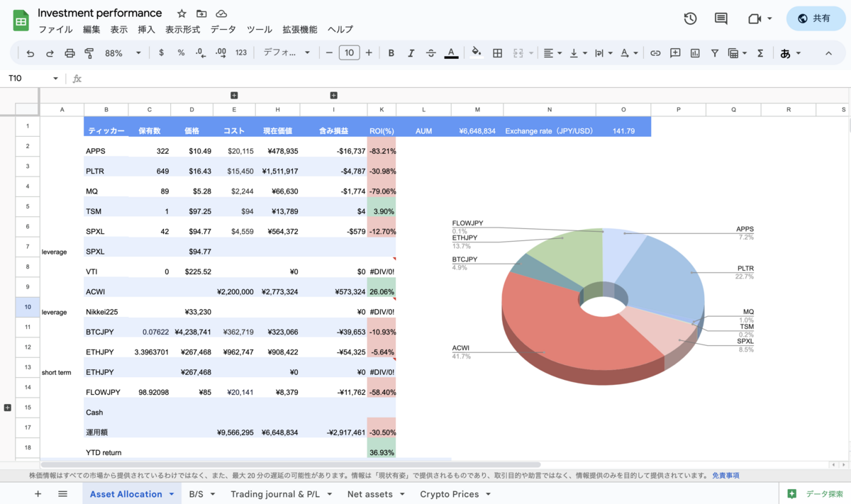Insert a chart from the toolbar

(694, 52)
